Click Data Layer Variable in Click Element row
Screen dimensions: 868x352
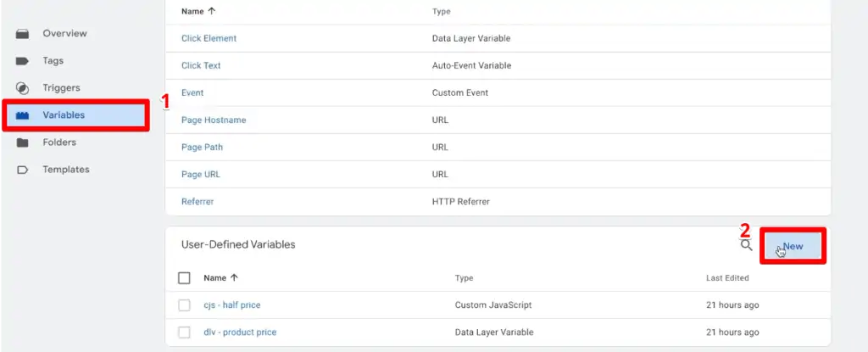[471, 38]
